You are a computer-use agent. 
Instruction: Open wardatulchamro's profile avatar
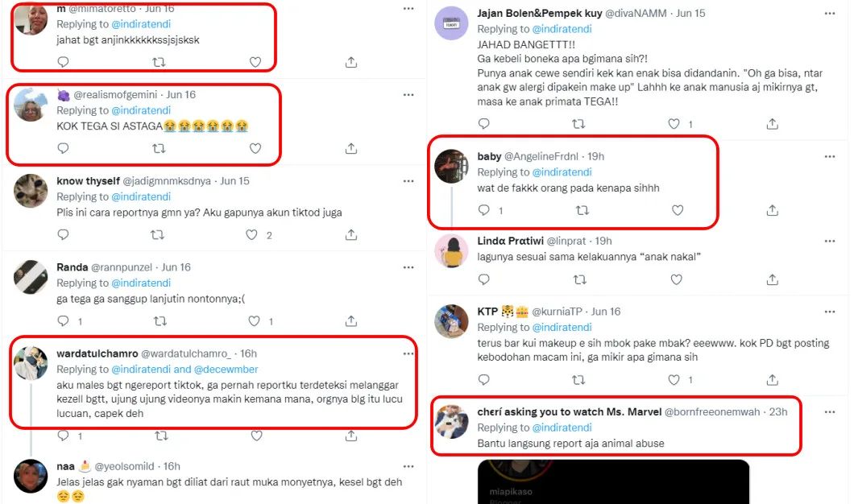pyautogui.click(x=31, y=365)
